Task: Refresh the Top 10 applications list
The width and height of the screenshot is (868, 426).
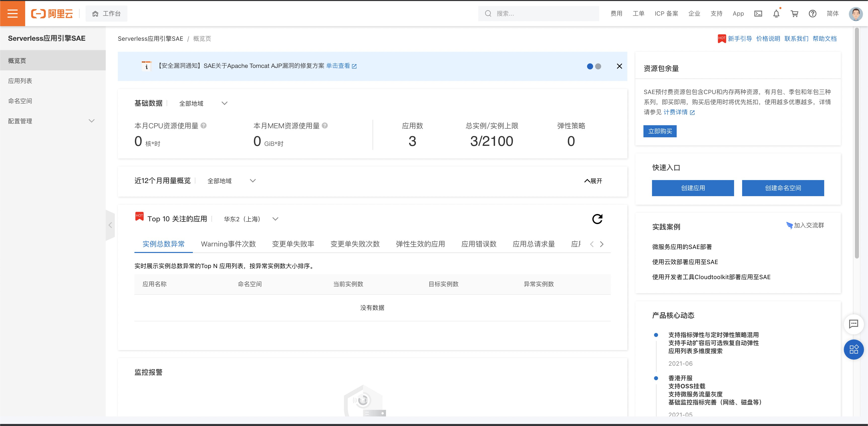Action: (597, 219)
